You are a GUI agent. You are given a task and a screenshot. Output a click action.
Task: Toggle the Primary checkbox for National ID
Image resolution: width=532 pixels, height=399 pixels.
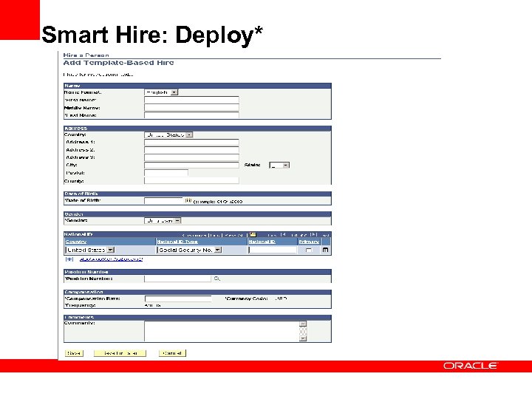pyautogui.click(x=308, y=250)
